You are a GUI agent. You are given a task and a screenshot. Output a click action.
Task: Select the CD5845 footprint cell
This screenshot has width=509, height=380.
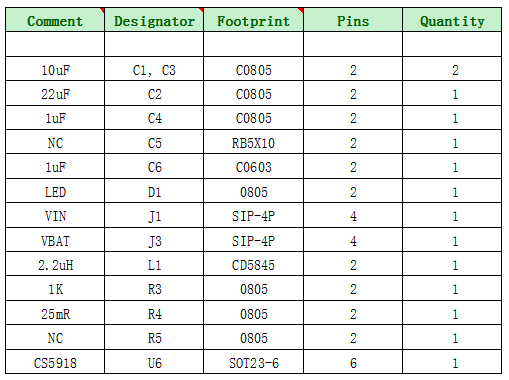point(254,264)
